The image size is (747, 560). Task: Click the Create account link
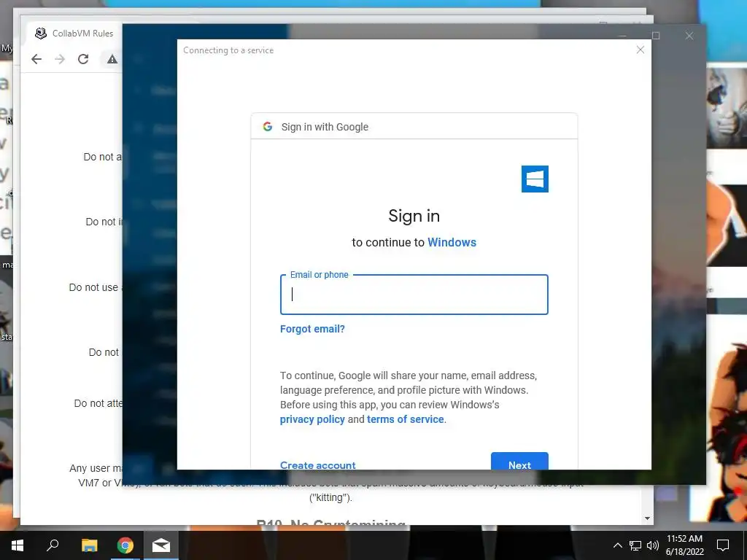click(318, 464)
